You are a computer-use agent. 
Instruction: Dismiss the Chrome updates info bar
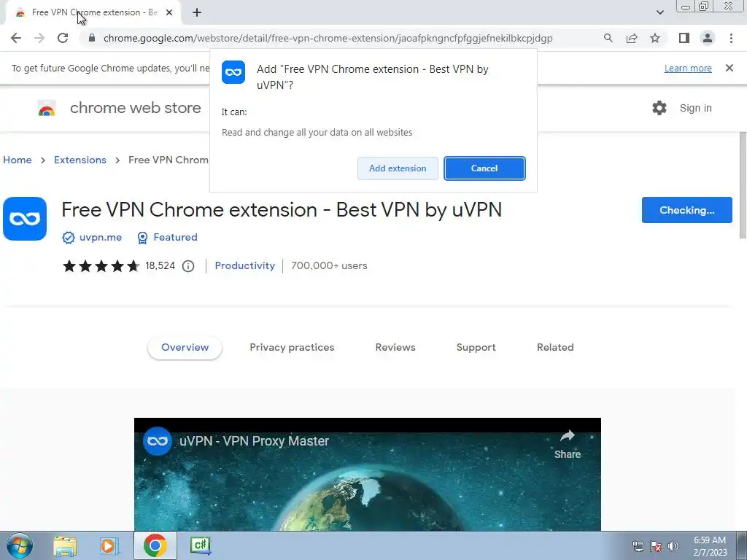coord(729,68)
